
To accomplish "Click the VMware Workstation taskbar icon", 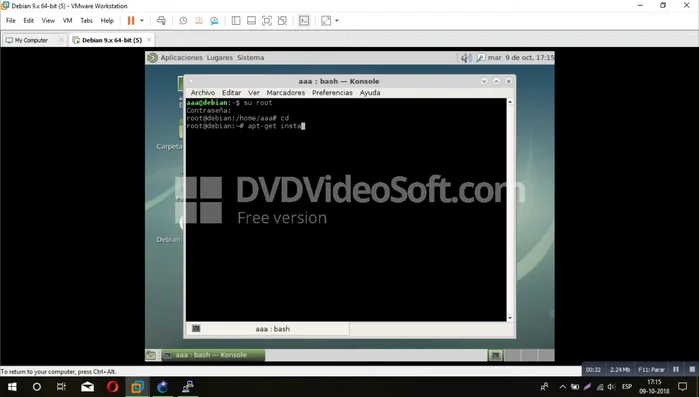I will point(137,387).
